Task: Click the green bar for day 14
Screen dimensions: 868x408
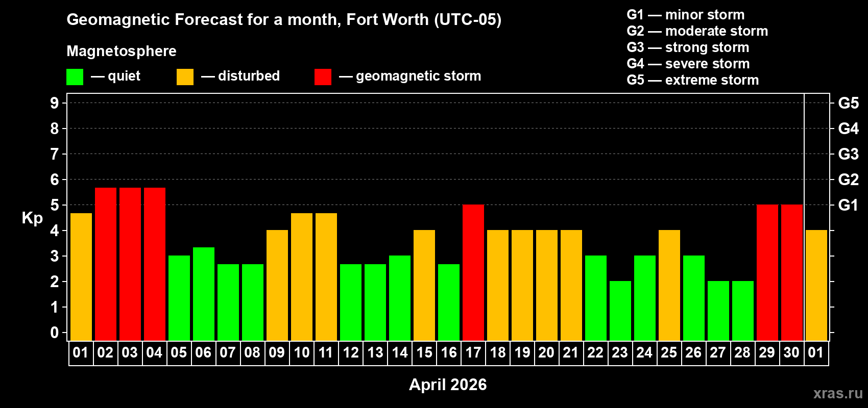Action: (400, 298)
